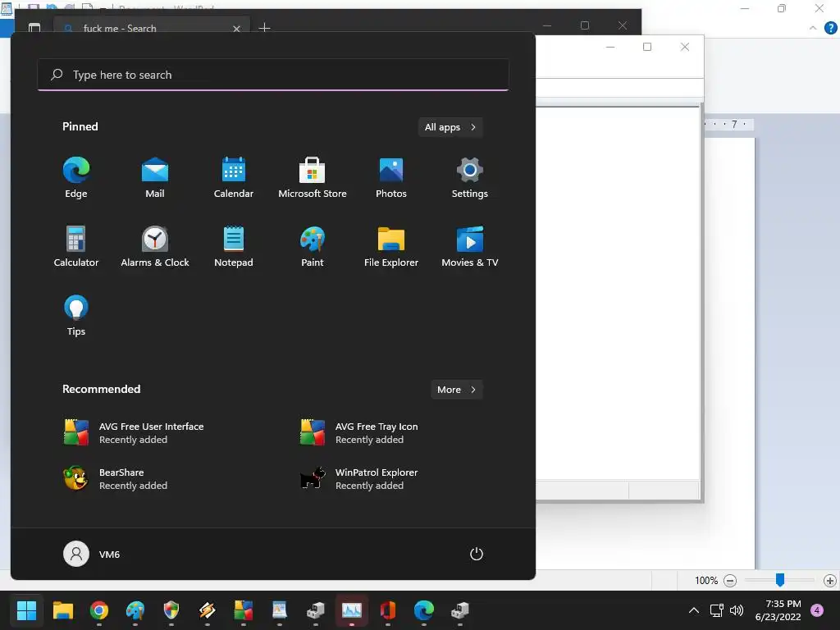Open Settings from Pinned apps
This screenshot has width=840, height=630.
[470, 178]
